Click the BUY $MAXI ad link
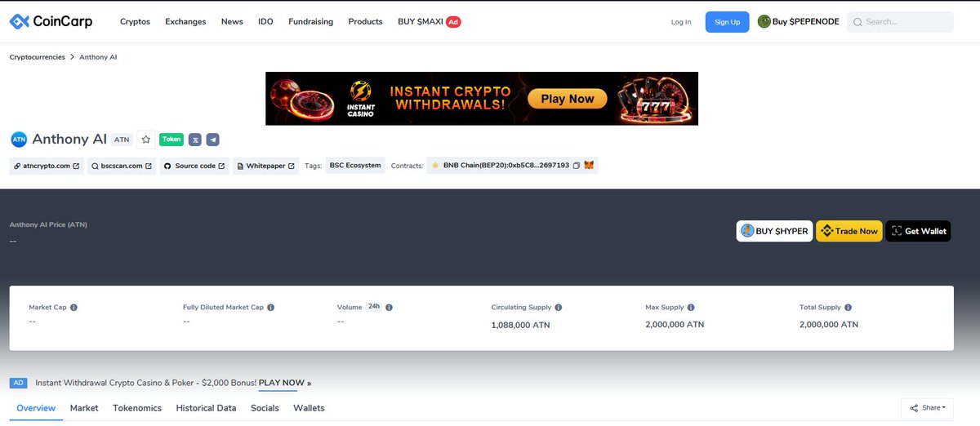The height and width of the screenshot is (426, 980). click(x=430, y=22)
